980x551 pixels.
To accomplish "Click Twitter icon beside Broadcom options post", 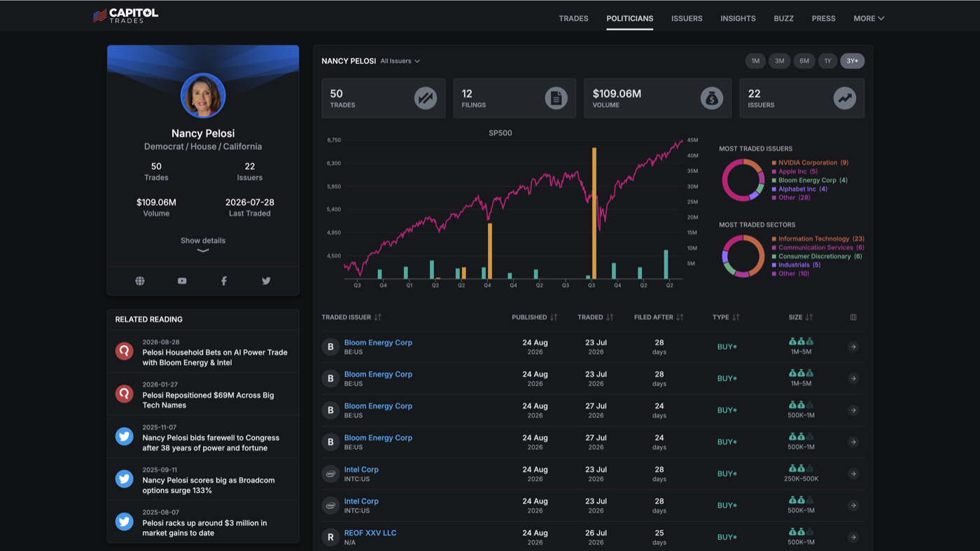I will [x=125, y=479].
